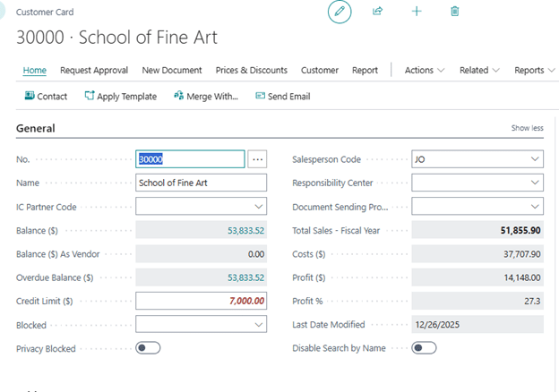Select the Prices & Discounts tab
The image size is (559, 392).
(x=252, y=70)
